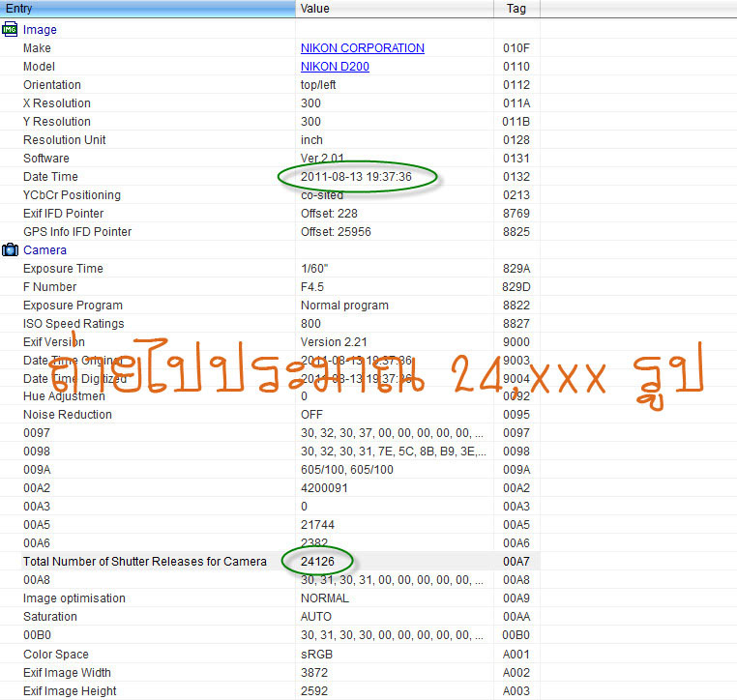Select the Noise Reduction entry
Viewport: 737px width, 700px height.
pos(68,415)
